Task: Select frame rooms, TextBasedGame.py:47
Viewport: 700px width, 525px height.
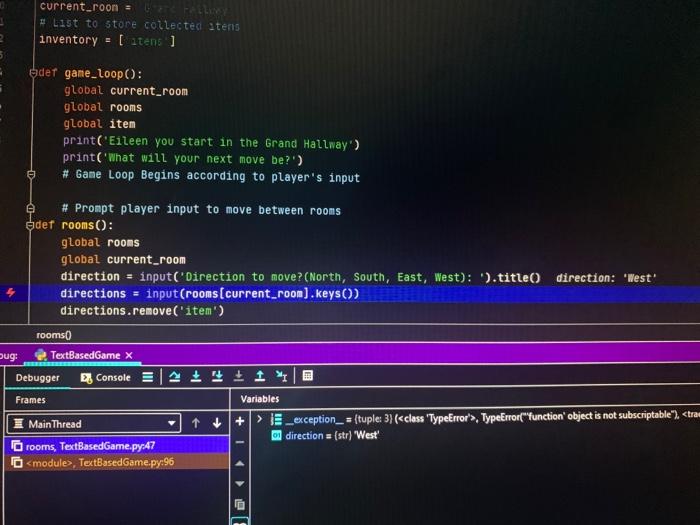Action: pos(117,446)
